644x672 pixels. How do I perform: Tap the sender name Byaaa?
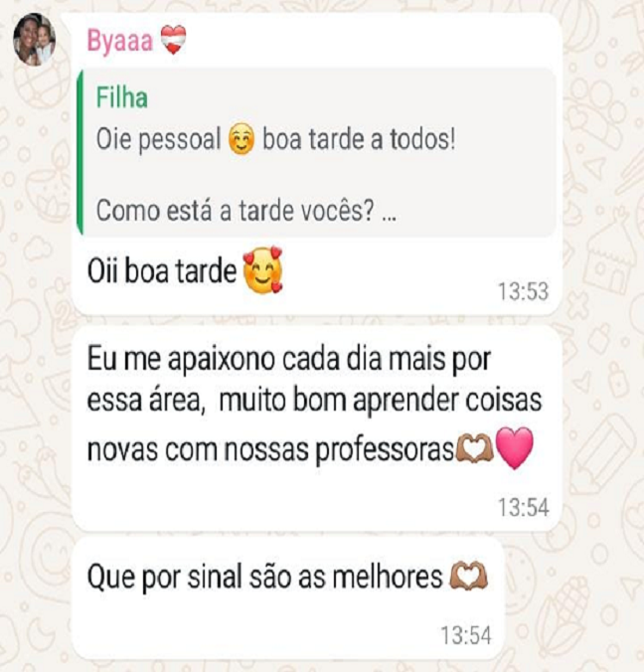pos(120,41)
